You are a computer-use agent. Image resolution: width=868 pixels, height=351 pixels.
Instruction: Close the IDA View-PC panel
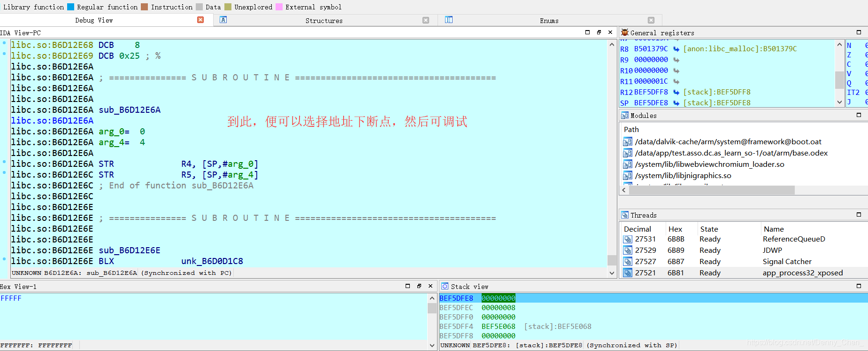click(610, 32)
